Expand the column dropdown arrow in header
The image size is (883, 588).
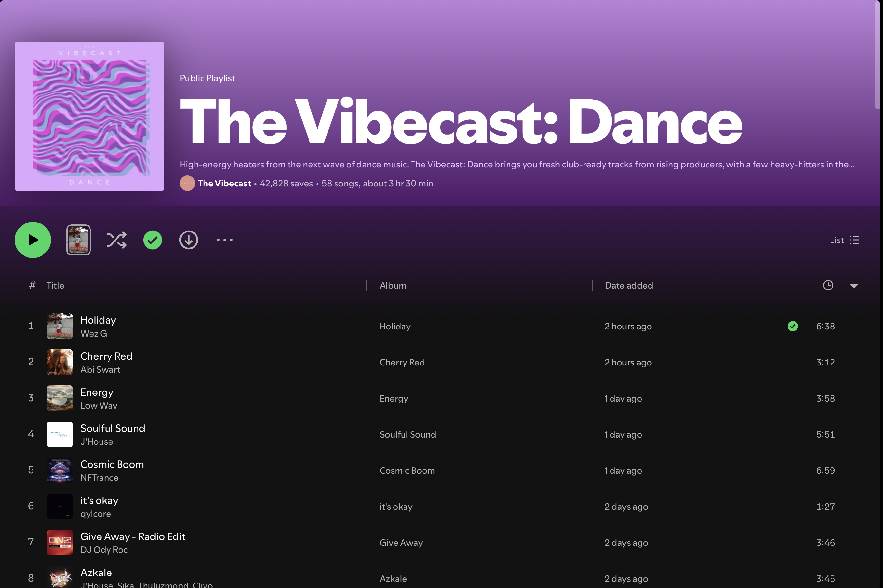(854, 286)
